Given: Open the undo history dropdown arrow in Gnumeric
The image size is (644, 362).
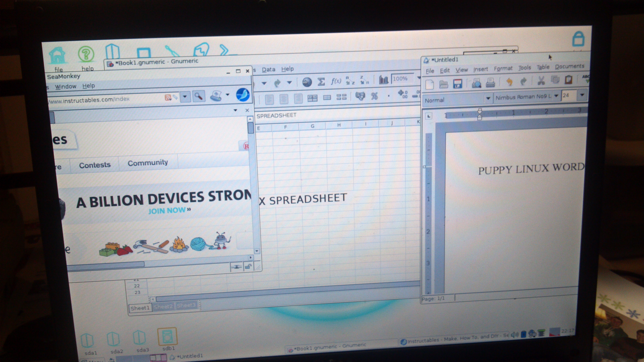Looking at the screenshot, I should click(x=264, y=83).
